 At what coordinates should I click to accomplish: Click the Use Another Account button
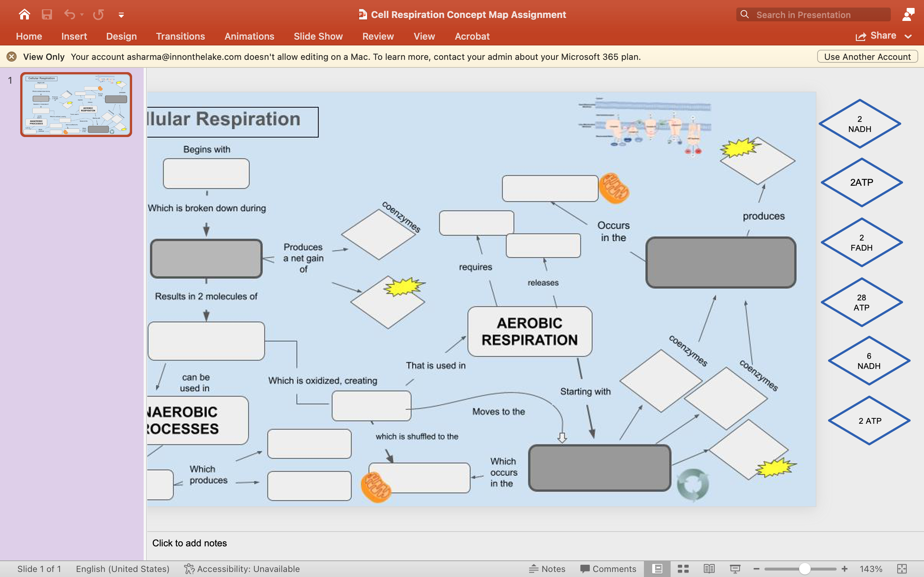point(867,57)
